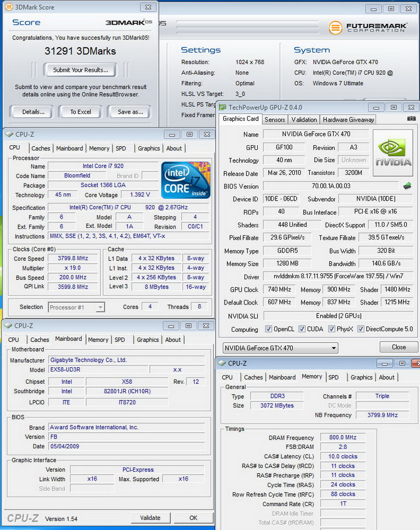The height and width of the screenshot is (530, 420).
Task: Open SPD tab in top CPU-Z window
Action: [x=121, y=148]
